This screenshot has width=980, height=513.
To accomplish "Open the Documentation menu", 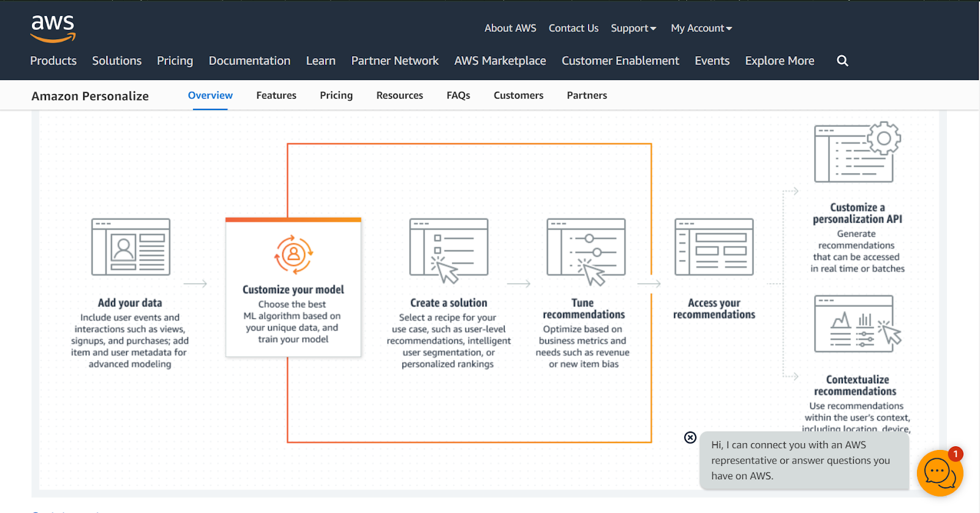I will click(249, 61).
